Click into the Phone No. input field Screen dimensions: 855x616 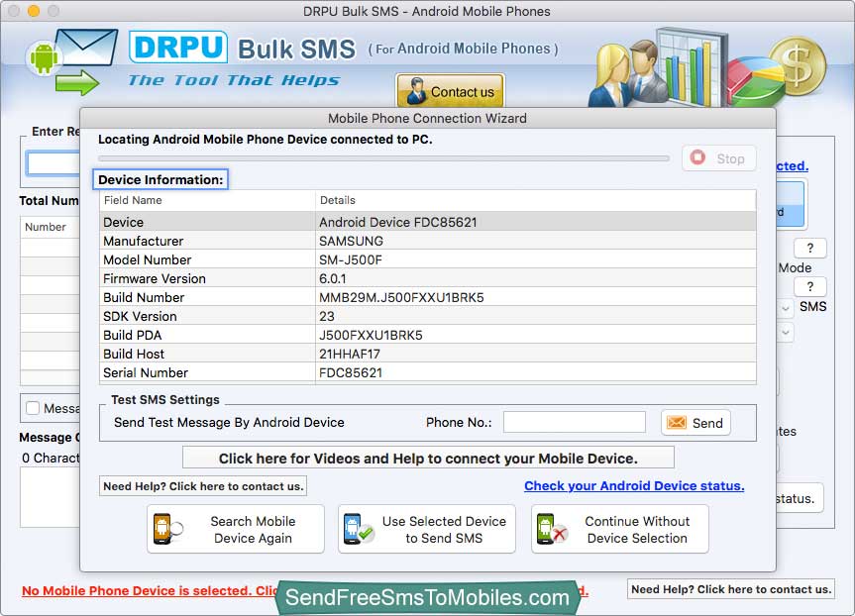(575, 422)
